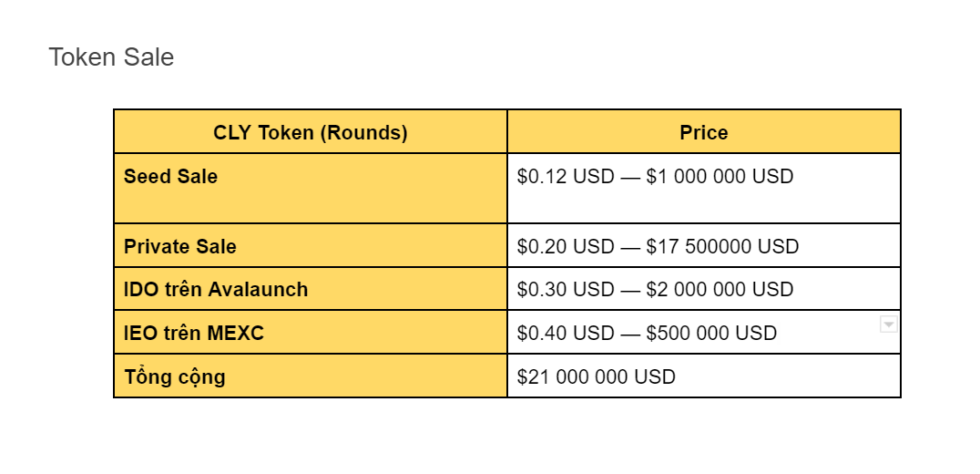Click the word MEXC in the table

pos(235,334)
